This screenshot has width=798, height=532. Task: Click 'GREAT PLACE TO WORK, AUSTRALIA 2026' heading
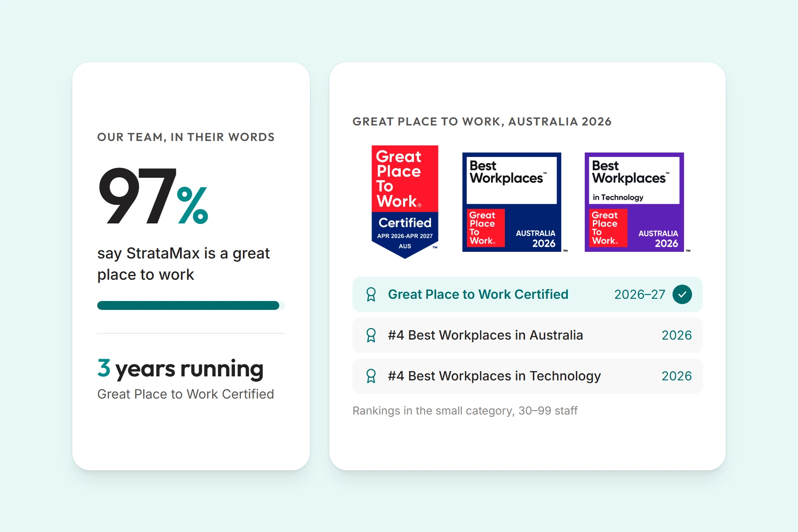point(482,121)
